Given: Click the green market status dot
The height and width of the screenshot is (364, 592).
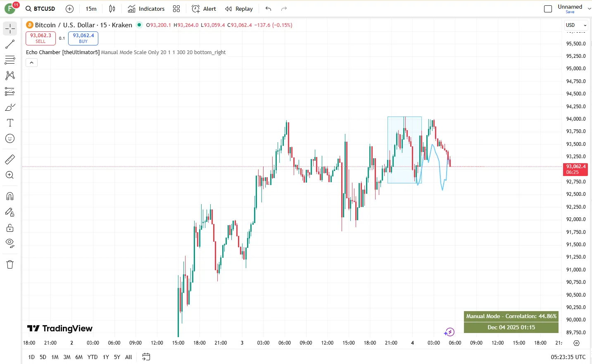Looking at the screenshot, I should pyautogui.click(x=139, y=25).
